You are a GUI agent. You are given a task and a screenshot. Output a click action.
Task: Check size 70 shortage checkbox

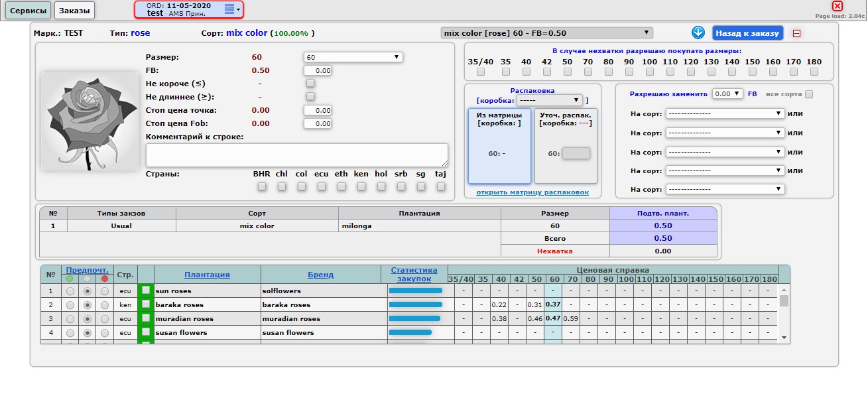[588, 72]
